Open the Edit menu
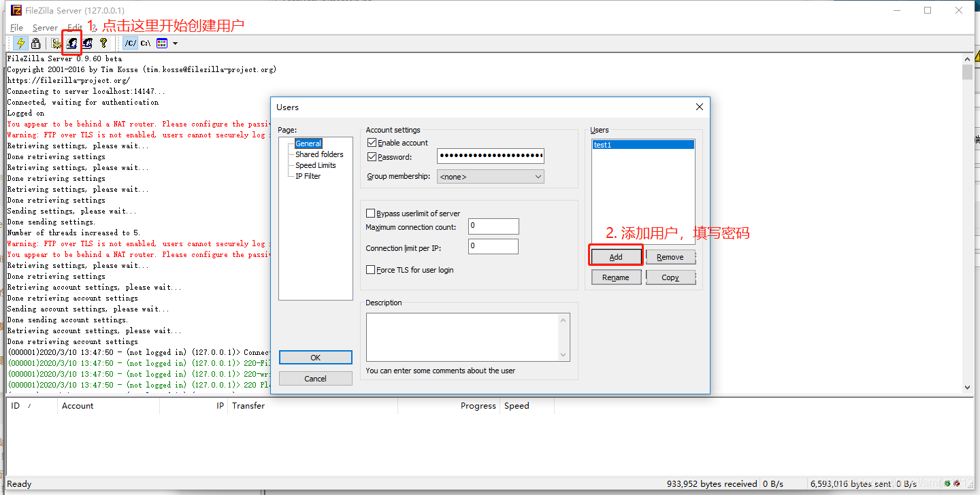Screen dimensions: 980x495 [x=73, y=28]
